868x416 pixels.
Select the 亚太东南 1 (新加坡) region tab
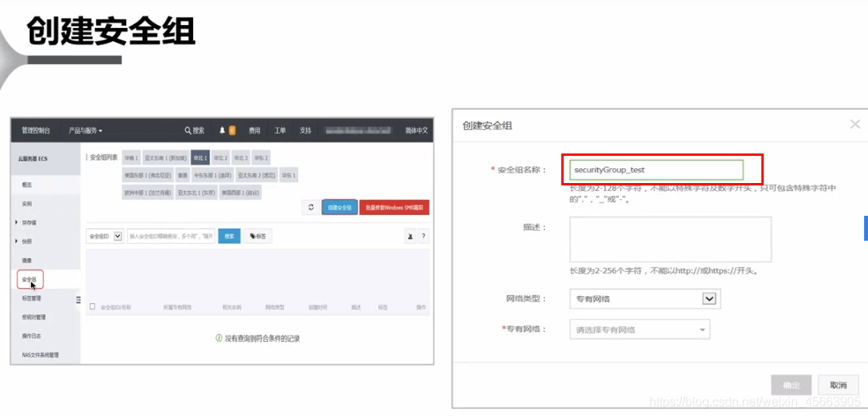(166, 158)
